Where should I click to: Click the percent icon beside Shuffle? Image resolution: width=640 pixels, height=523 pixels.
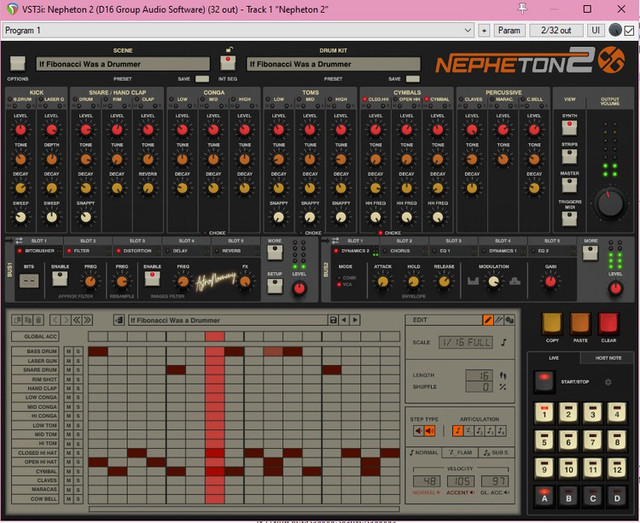[503, 387]
